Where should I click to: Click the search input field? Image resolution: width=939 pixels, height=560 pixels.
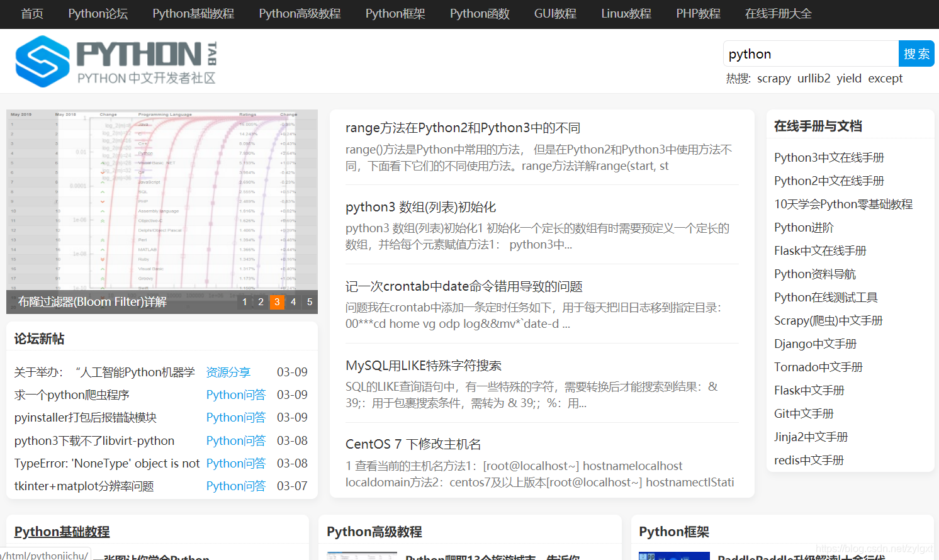coord(811,53)
